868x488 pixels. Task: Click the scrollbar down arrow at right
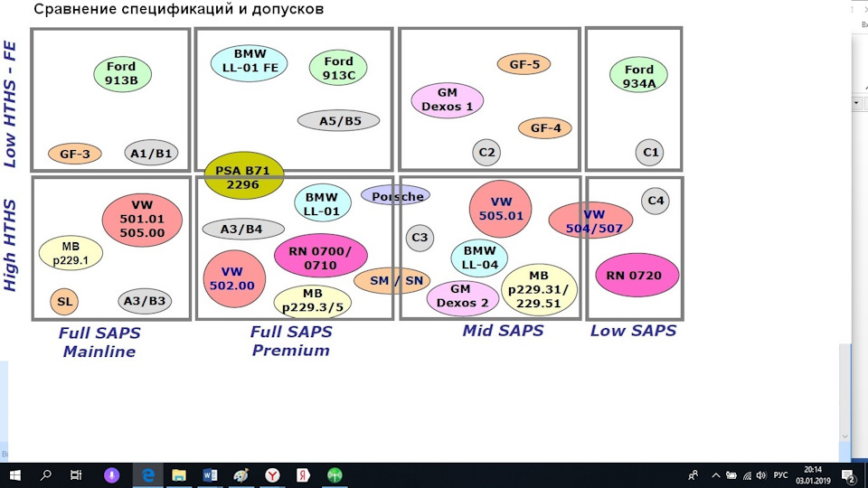point(845,436)
